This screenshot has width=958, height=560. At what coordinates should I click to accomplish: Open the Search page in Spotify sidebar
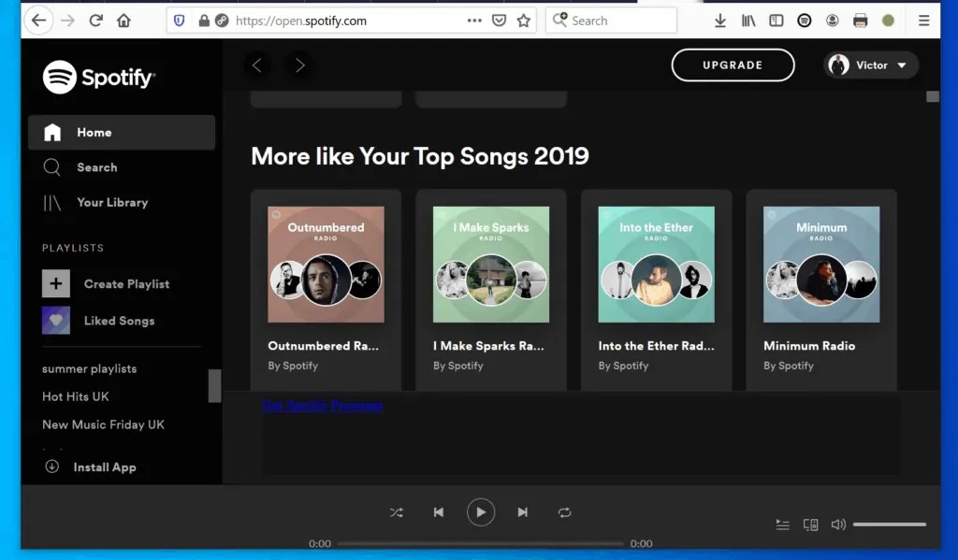(95, 167)
